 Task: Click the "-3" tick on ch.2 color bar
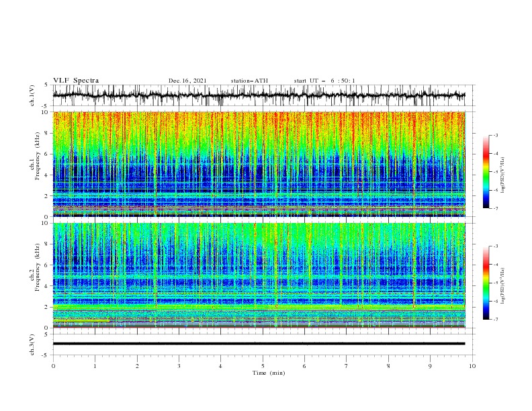(496, 246)
